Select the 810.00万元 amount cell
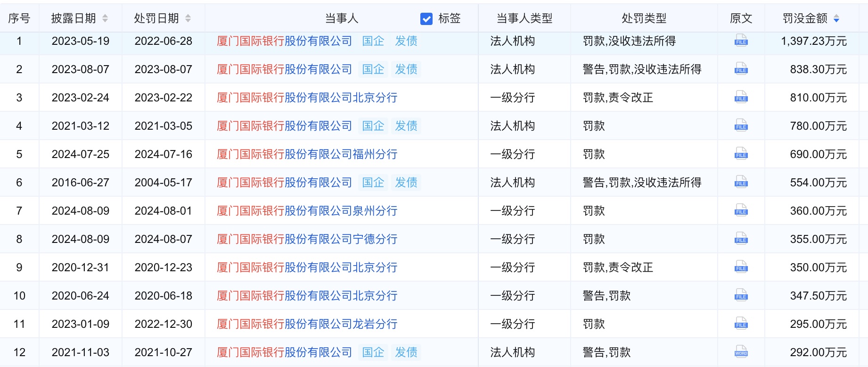868x367 pixels. click(819, 98)
